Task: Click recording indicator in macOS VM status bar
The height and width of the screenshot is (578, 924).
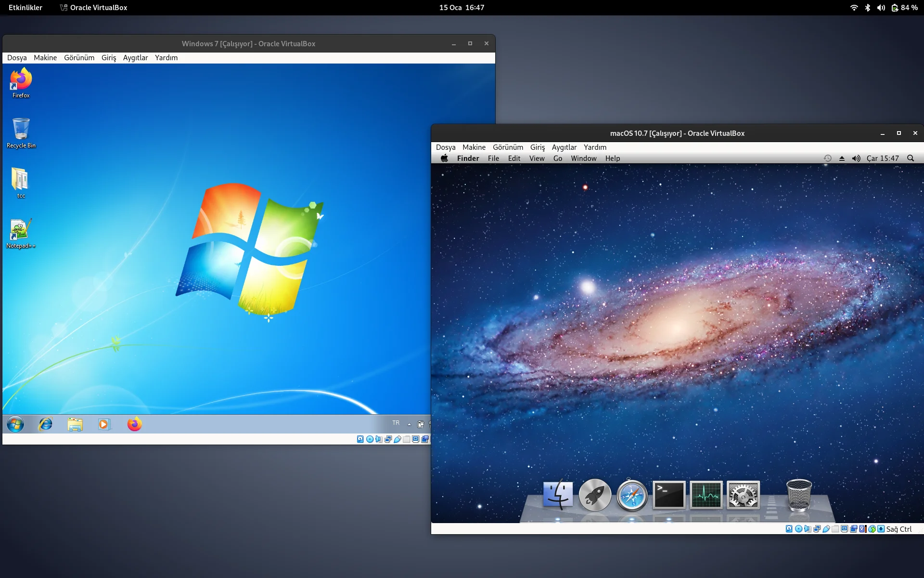Action: click(854, 529)
